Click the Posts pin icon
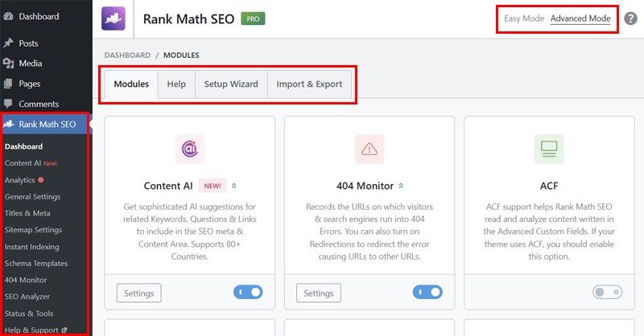 pyautogui.click(x=8, y=43)
